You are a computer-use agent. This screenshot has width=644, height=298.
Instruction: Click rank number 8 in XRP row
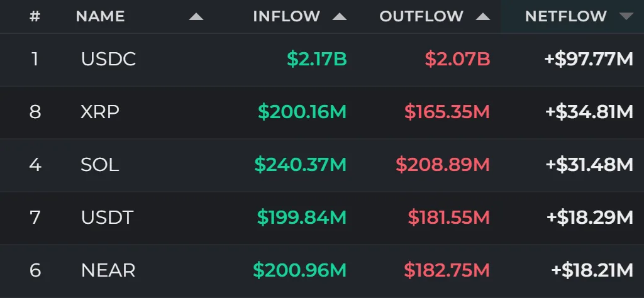point(35,112)
